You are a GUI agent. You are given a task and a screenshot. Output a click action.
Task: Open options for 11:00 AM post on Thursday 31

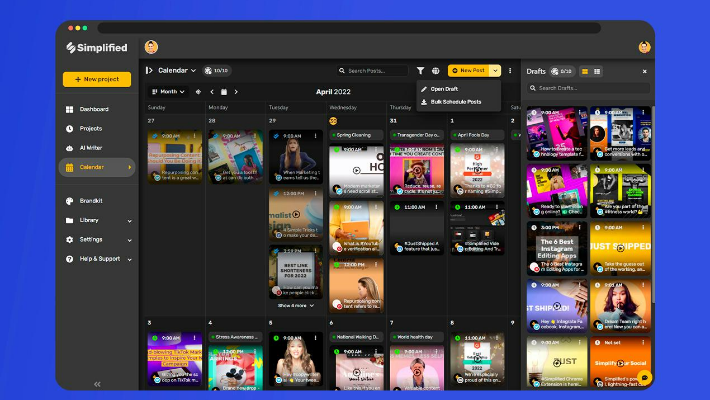437,207
